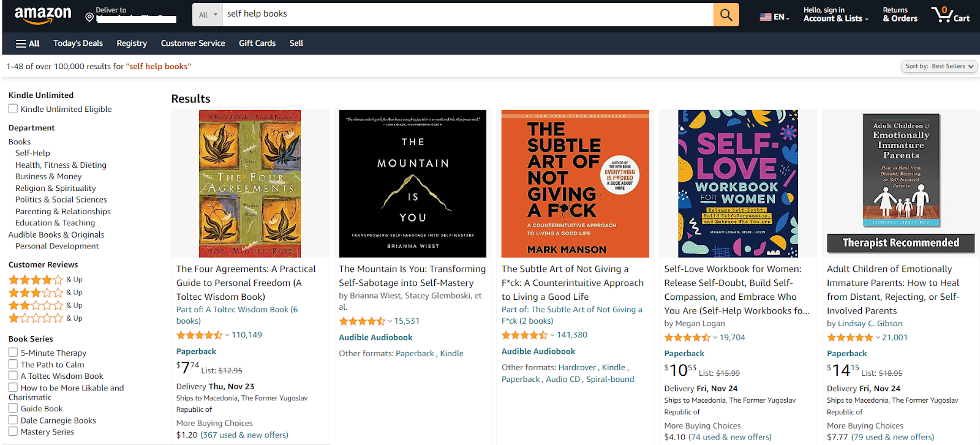The width and height of the screenshot is (980, 445).
Task: Select Religion & Spirituality department
Action: tap(56, 188)
